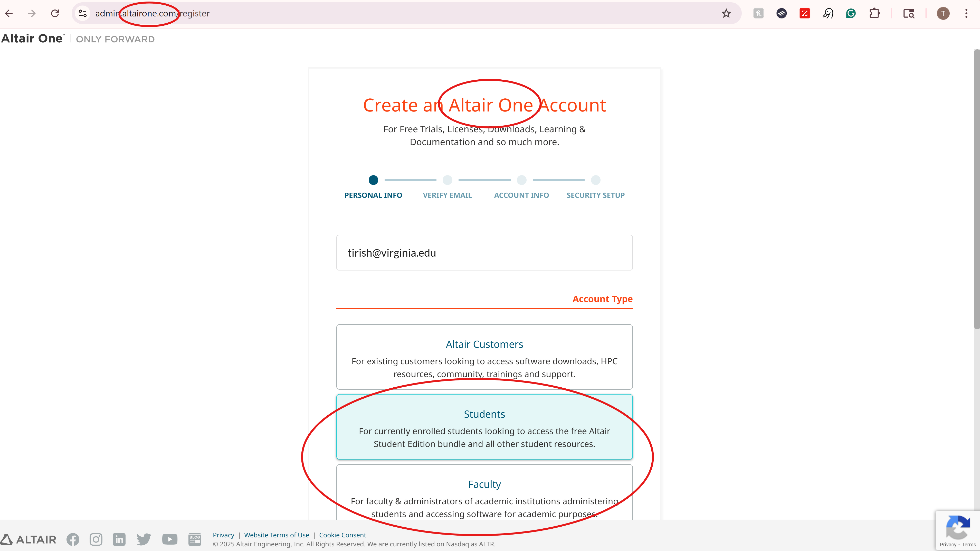The image size is (980, 551).
Task: Click the Security Setup progress dot
Action: [596, 180]
